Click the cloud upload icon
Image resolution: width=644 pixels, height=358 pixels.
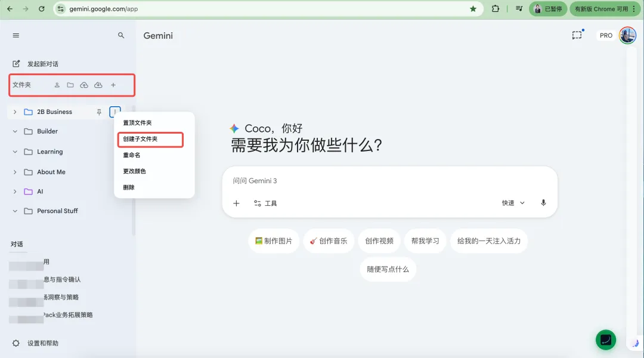click(x=84, y=85)
